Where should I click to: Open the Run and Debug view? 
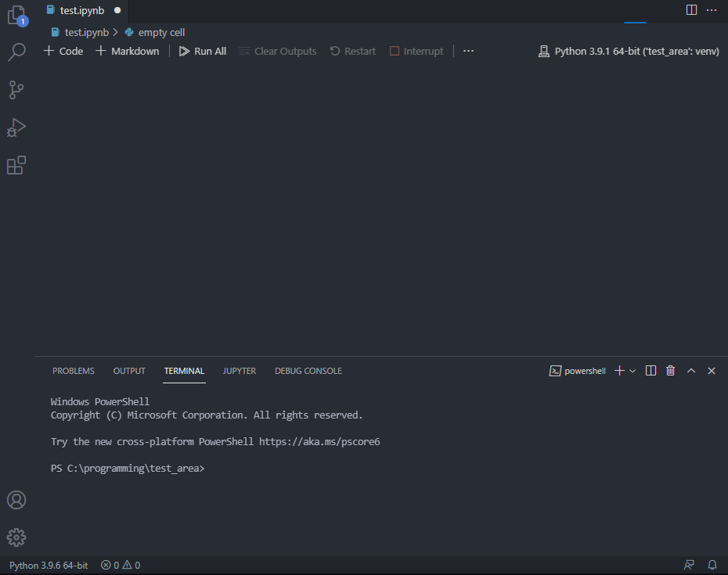click(16, 128)
